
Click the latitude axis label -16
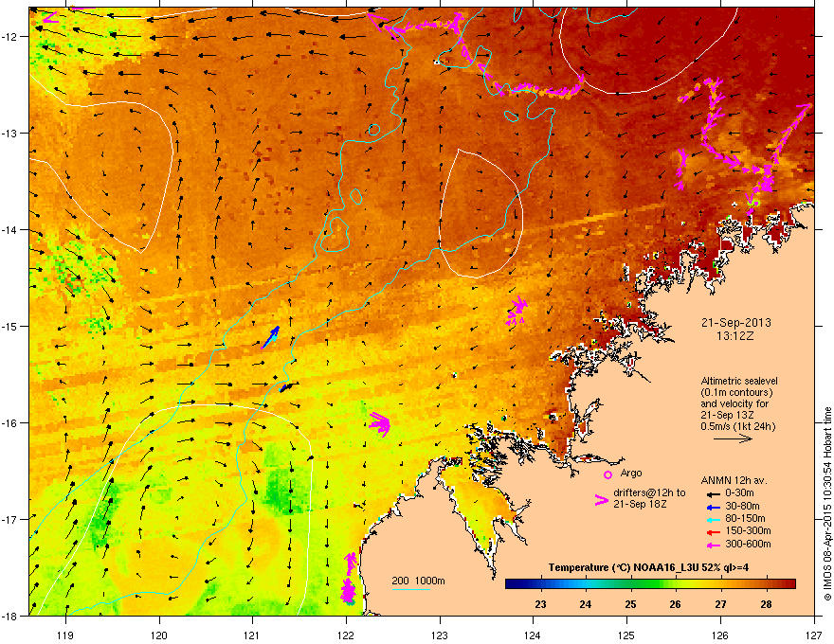pyautogui.click(x=10, y=423)
